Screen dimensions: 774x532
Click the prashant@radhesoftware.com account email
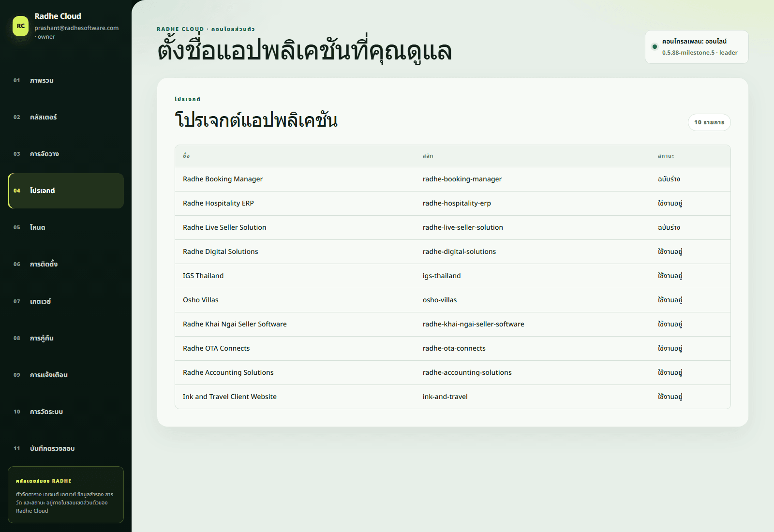[x=76, y=28]
